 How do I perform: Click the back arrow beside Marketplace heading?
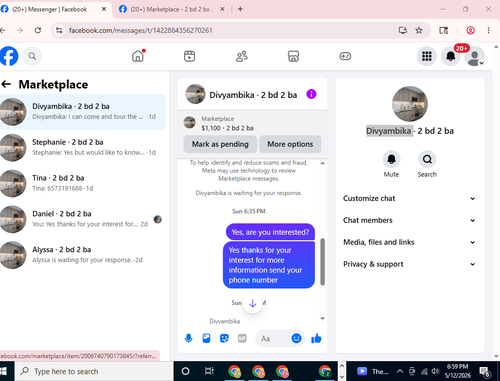[x=6, y=84]
